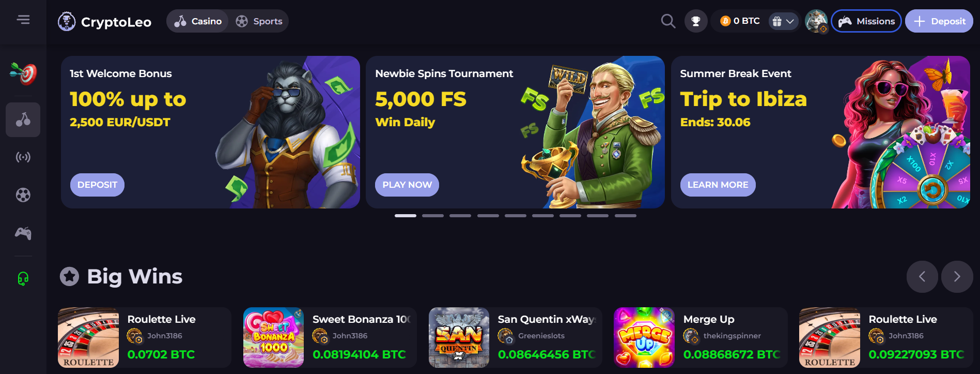
Task: Open the trophy tournaments icon
Action: coord(696,21)
